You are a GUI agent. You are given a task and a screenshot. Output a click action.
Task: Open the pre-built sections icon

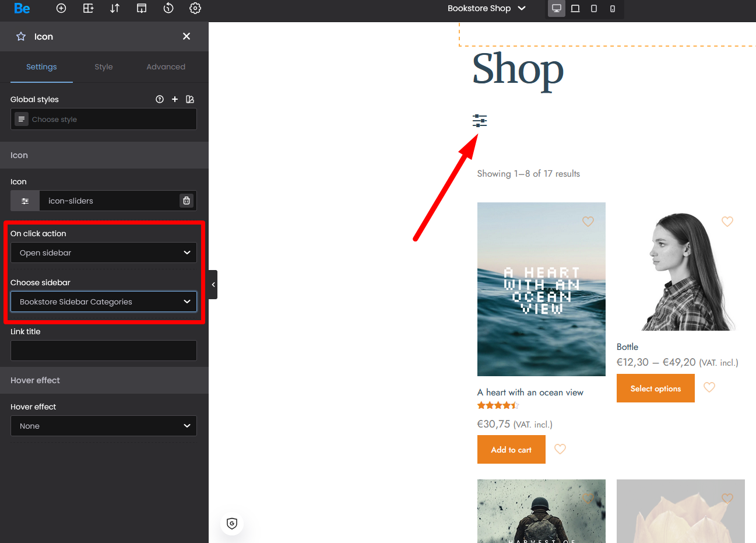point(88,8)
